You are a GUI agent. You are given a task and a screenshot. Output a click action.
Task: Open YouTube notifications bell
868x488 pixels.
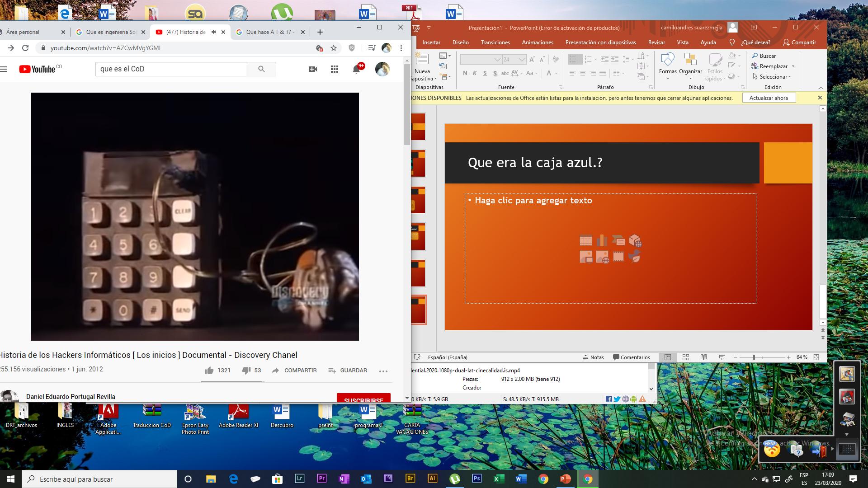(356, 69)
